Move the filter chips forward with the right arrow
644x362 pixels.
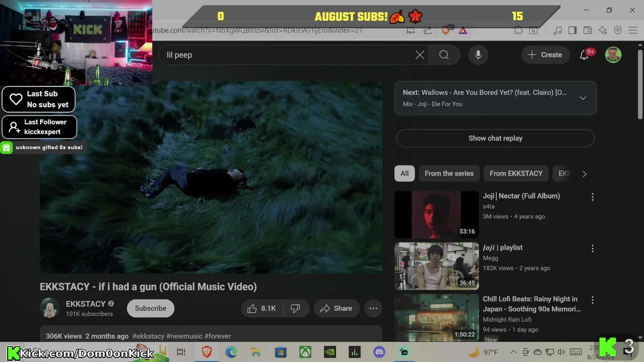[x=584, y=174]
